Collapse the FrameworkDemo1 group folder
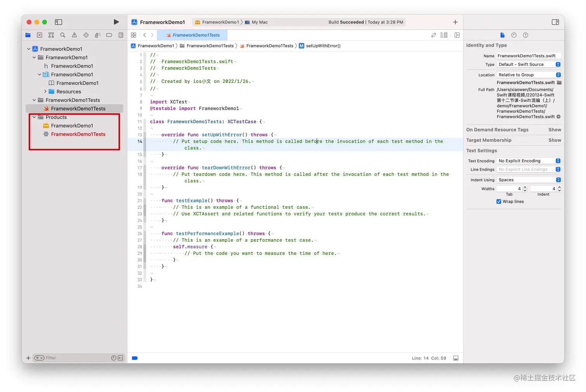 pyautogui.click(x=34, y=57)
